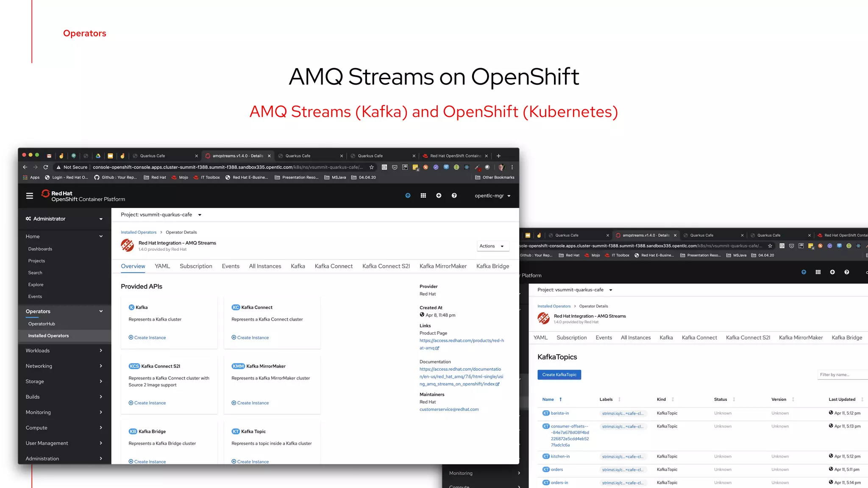Click the Red Hat OpenShift logo in the front window
This screenshot has width=868, height=488.
coord(83,196)
